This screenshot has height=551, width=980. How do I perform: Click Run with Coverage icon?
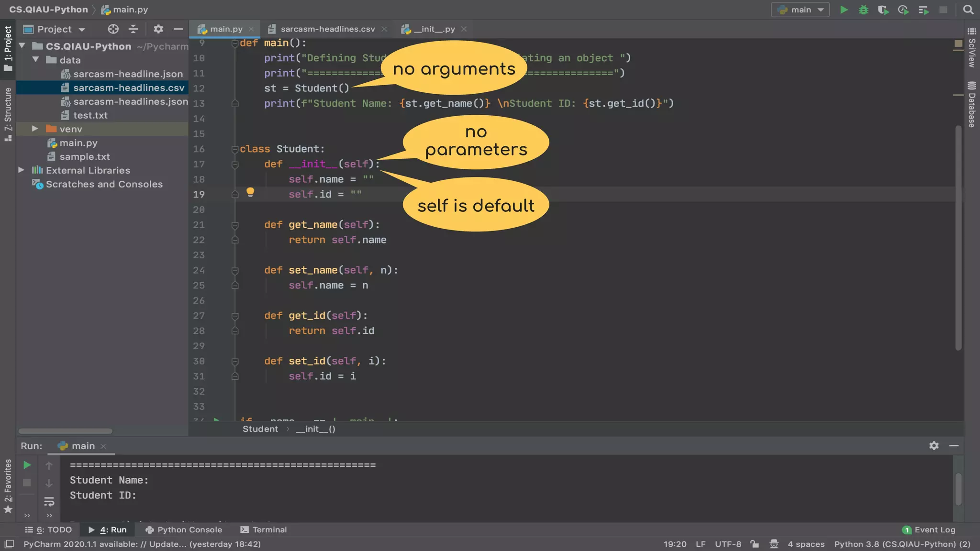pos(883,10)
